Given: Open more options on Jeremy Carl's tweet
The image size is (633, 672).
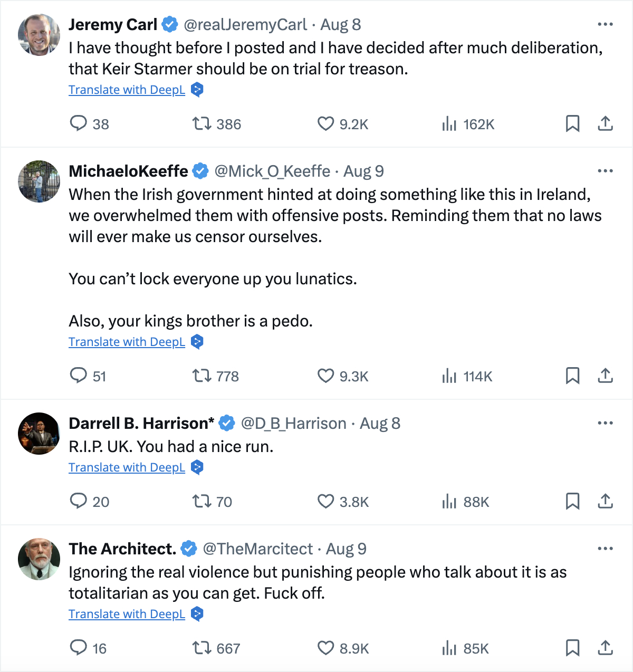Looking at the screenshot, I should coord(605,24).
